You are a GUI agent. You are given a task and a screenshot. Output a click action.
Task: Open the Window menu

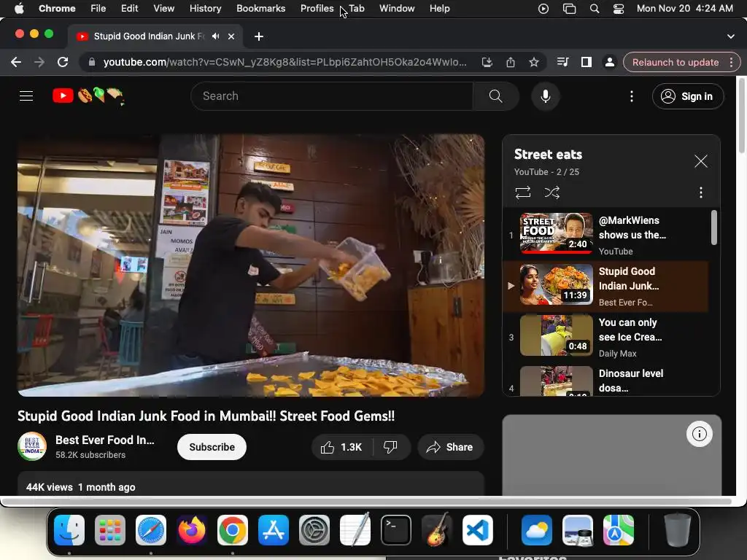point(397,8)
